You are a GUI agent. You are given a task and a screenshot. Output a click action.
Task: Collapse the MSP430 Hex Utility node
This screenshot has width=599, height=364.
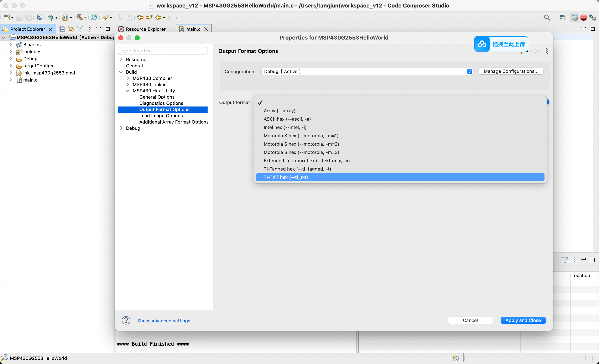click(128, 91)
